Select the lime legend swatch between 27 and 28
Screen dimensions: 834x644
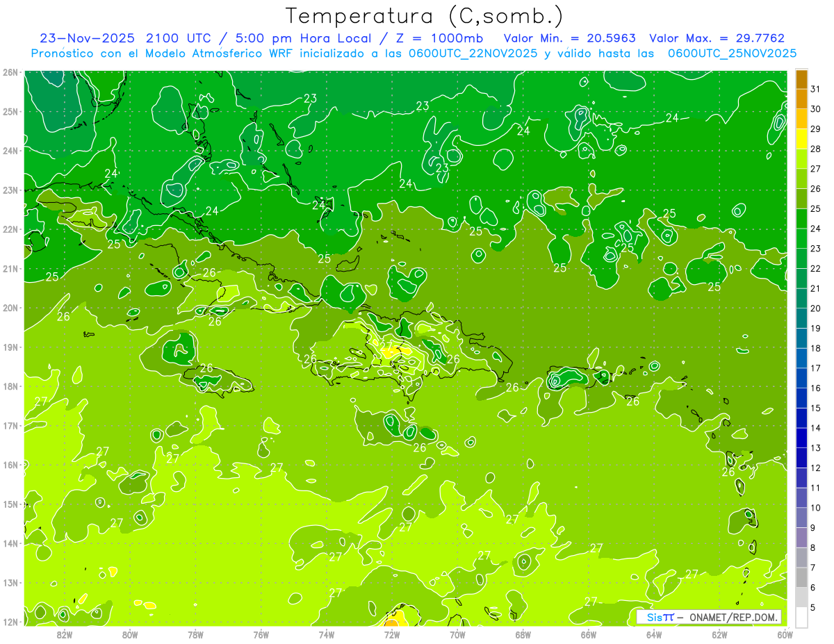(x=801, y=158)
